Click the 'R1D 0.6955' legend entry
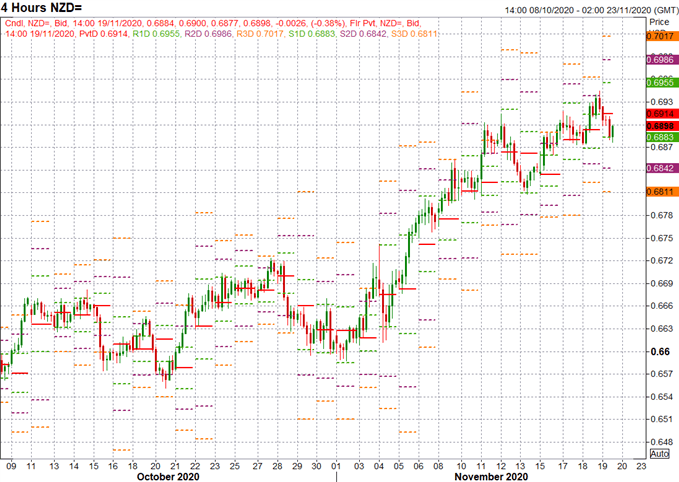Screen dimensions: 679x482 156,33
